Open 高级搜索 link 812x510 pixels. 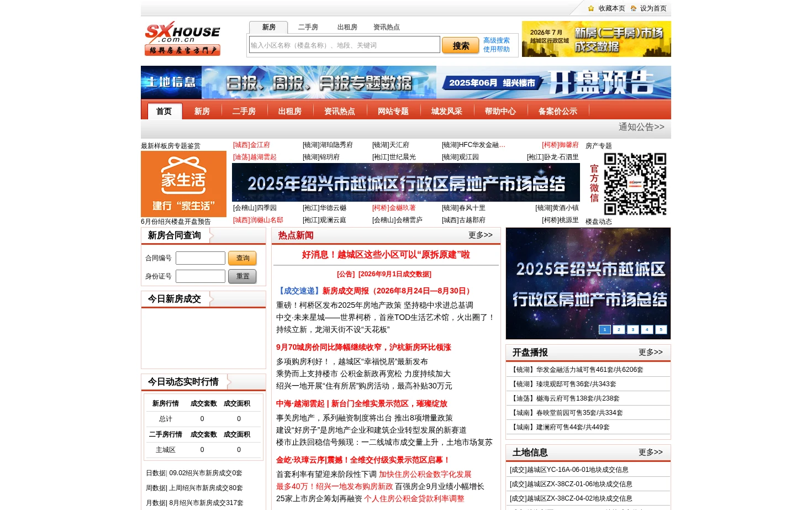point(497,40)
